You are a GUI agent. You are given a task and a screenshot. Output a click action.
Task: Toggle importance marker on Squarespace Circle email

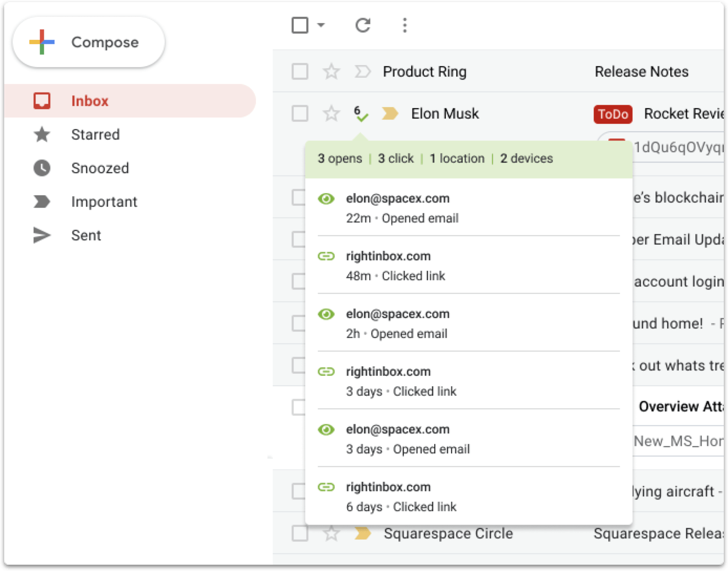point(362,533)
